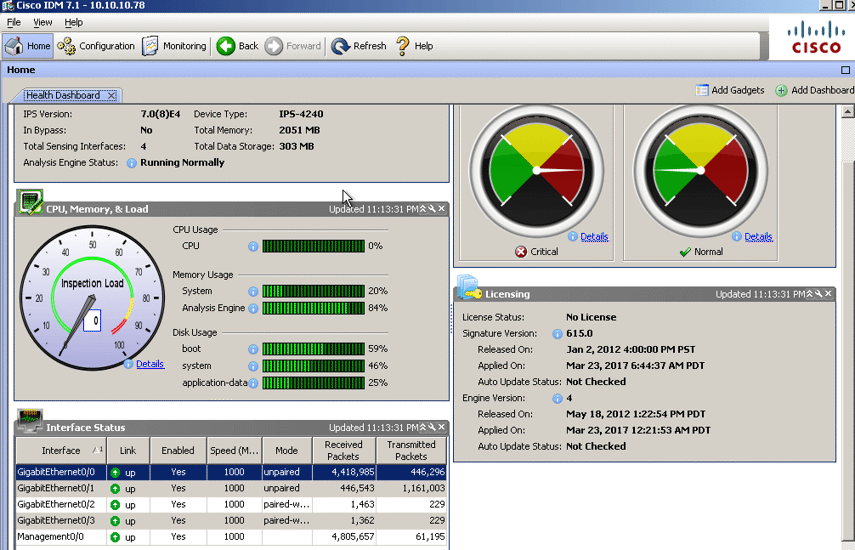Click the green Normal checkmark icon

pyautogui.click(x=685, y=252)
